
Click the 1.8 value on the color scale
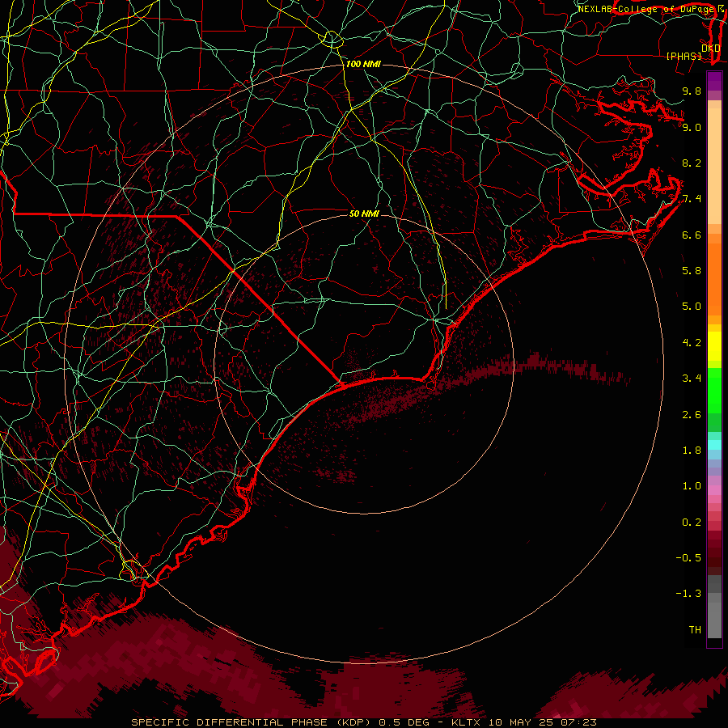(692, 451)
